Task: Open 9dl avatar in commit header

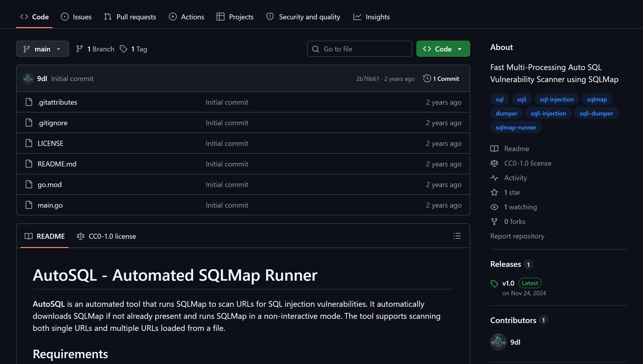Action: [28, 79]
